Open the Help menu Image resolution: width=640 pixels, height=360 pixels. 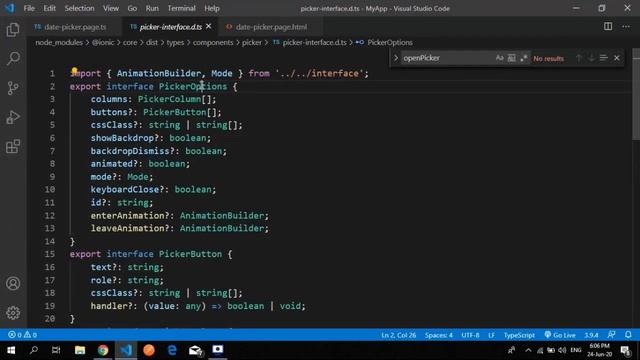212,8
